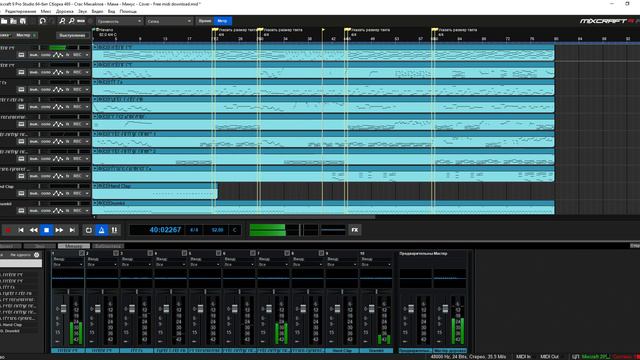Toggle mixer channel 2 checkbox
The image size is (640, 360).
coord(116,253)
